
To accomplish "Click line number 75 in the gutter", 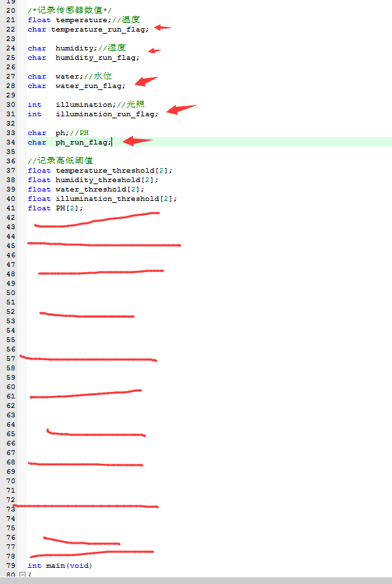I will click(11, 528).
